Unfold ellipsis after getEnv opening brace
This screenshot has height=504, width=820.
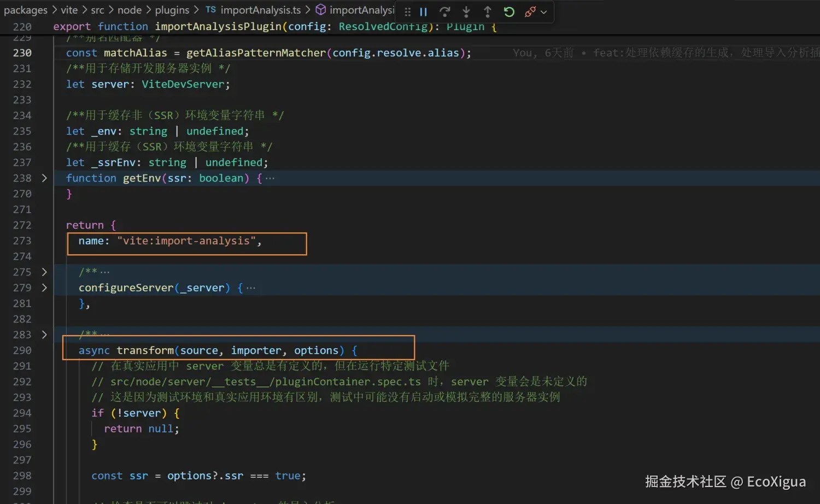point(270,178)
